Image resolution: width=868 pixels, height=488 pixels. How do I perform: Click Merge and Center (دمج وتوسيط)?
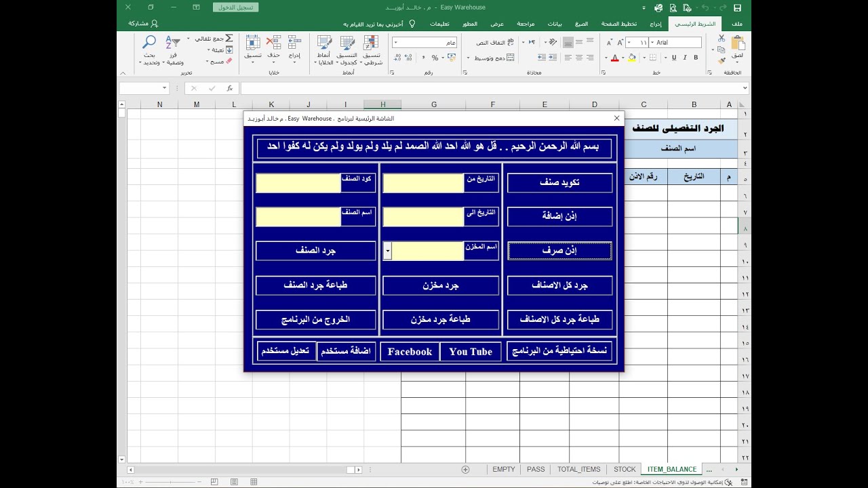493,58
